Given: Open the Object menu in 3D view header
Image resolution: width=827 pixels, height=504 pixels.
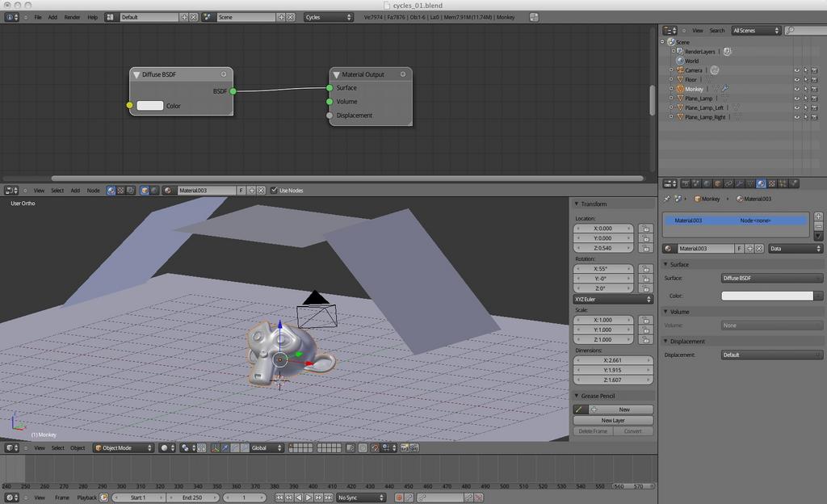Looking at the screenshot, I should pos(78,447).
